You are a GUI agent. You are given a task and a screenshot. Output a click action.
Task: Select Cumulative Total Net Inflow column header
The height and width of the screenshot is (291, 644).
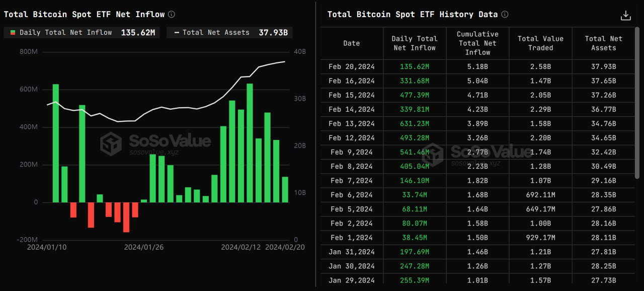477,43
